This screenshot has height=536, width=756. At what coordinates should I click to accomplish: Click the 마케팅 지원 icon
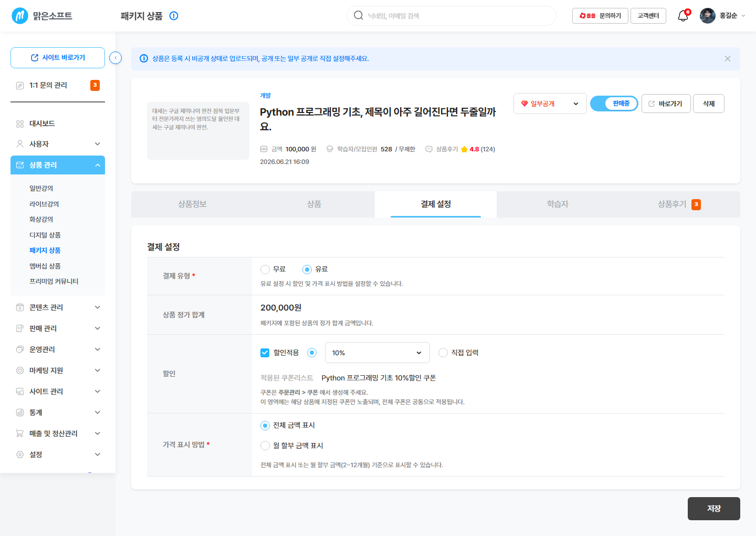pos(20,370)
